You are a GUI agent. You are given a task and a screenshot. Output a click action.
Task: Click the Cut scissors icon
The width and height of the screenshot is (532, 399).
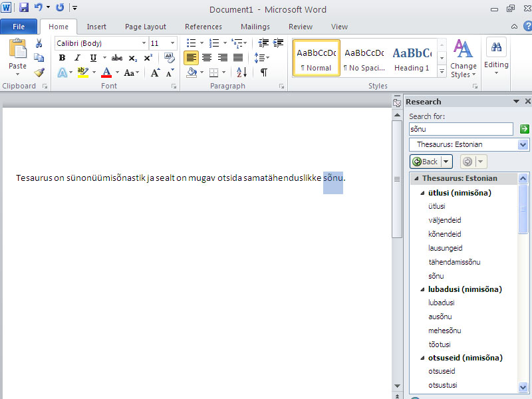tap(39, 43)
